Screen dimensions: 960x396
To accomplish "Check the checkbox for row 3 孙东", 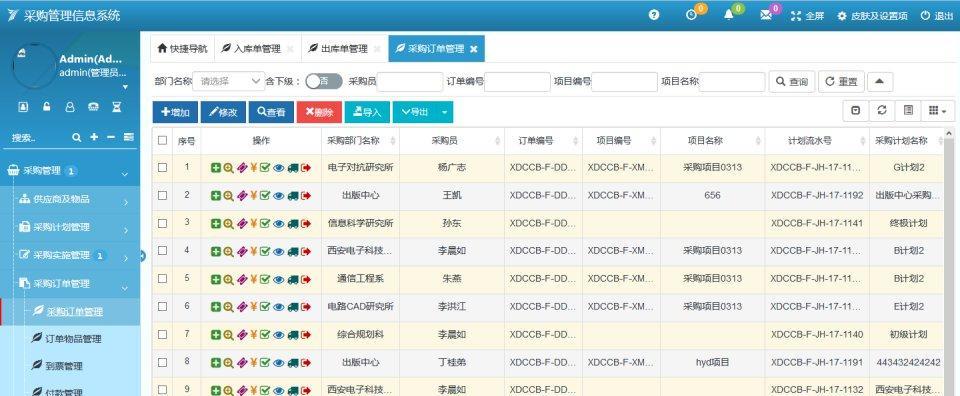I will 162,223.
